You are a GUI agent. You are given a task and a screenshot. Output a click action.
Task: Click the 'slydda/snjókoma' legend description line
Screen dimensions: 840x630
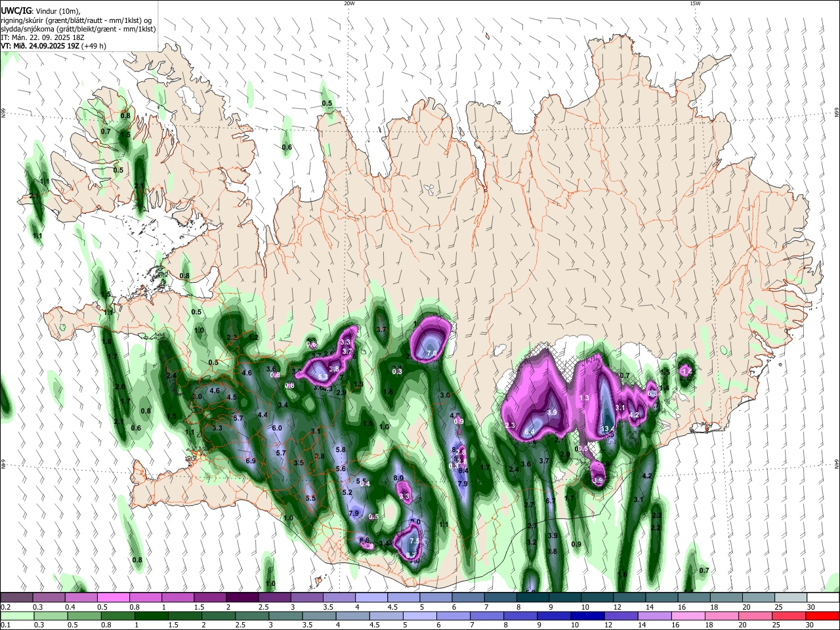click(x=78, y=29)
